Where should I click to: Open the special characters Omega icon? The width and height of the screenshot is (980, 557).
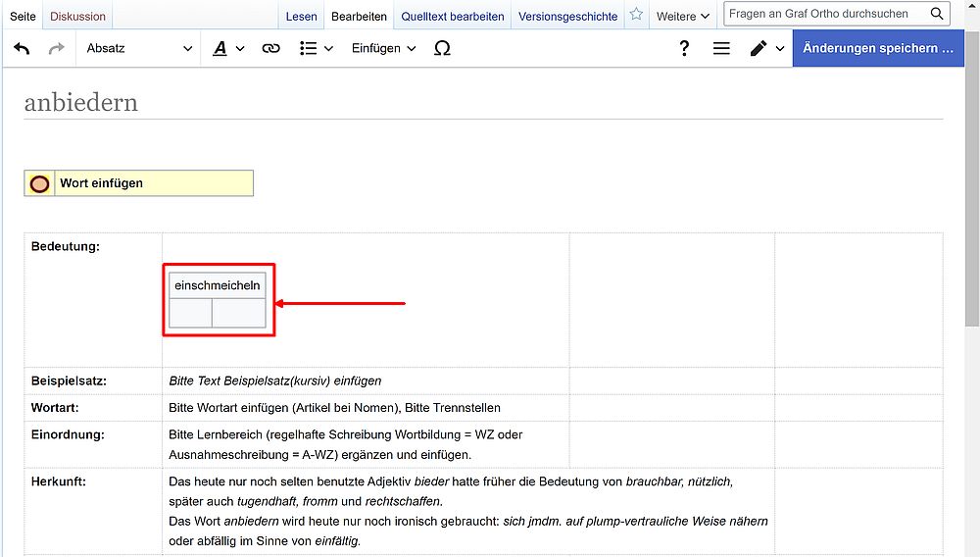coord(442,48)
